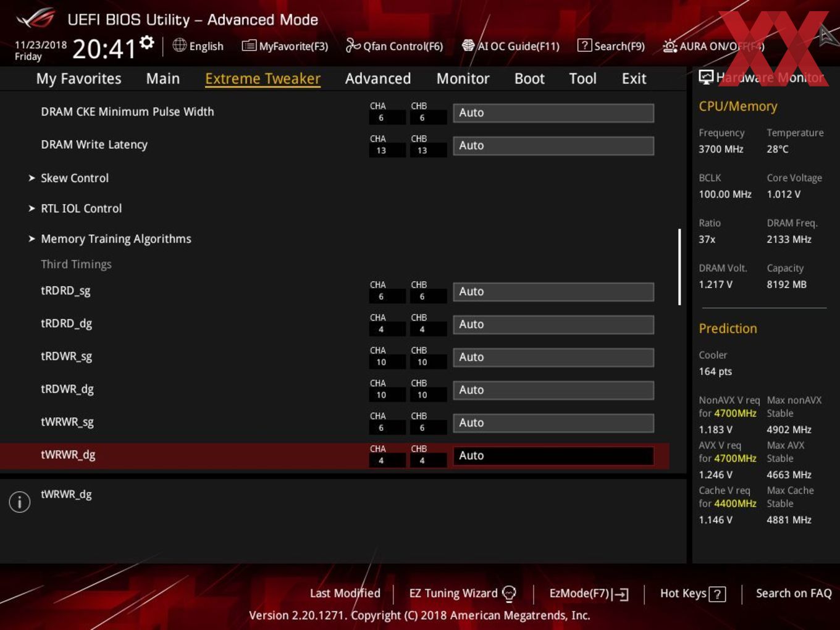
Task: Click the Hot Keys question icon
Action: click(717, 594)
